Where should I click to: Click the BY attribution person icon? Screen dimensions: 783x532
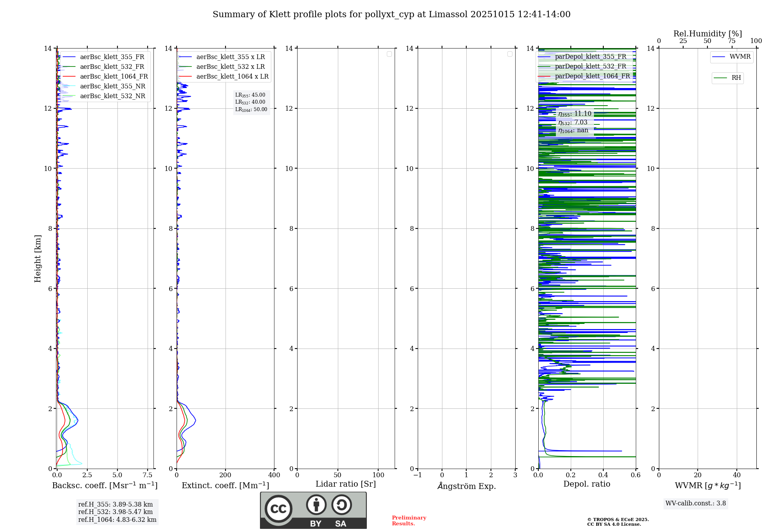click(x=316, y=505)
